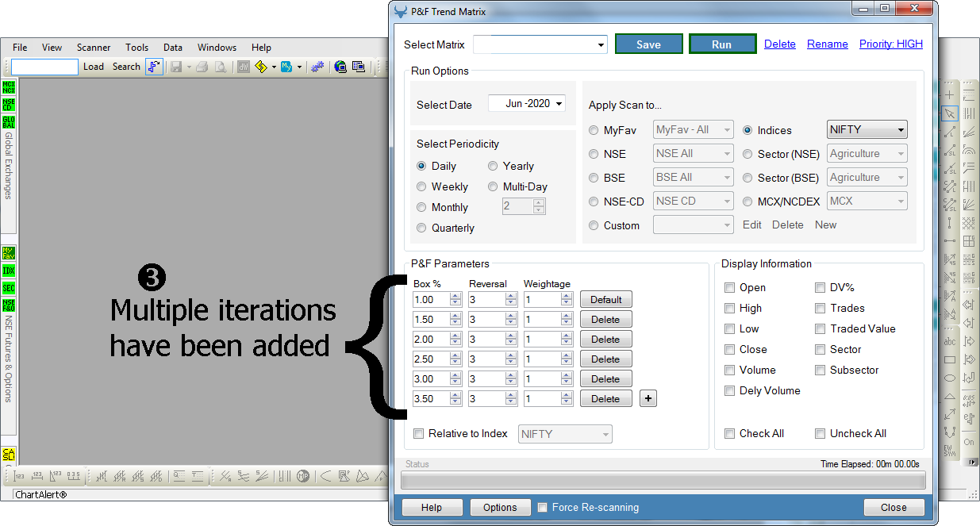Tick the Volume display checkbox
Screen dimensions: 980x526
730,371
